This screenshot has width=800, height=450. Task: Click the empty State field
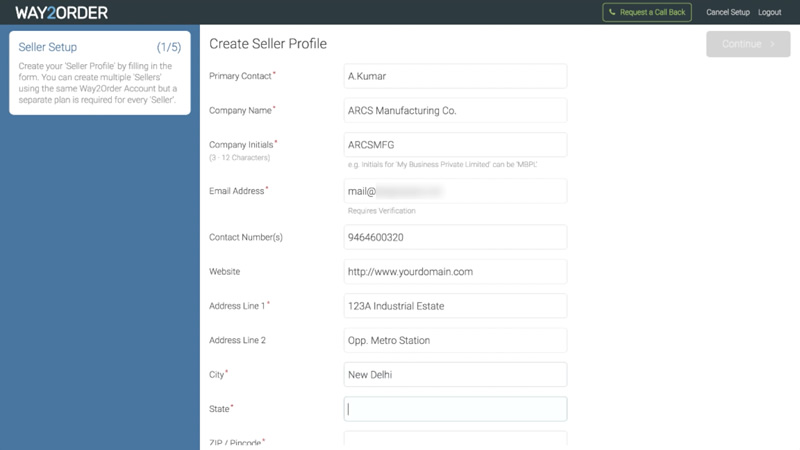[455, 409]
